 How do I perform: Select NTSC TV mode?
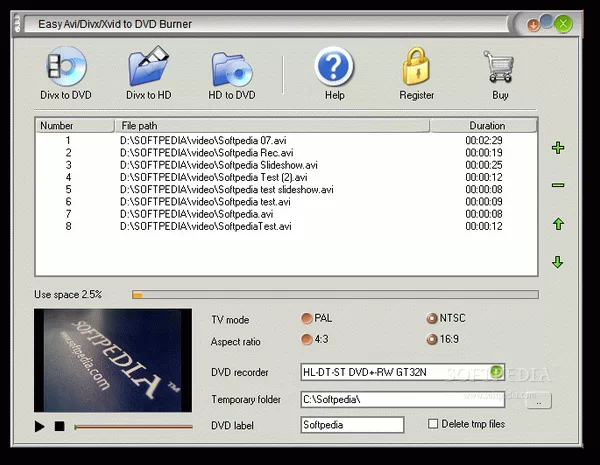pos(432,319)
